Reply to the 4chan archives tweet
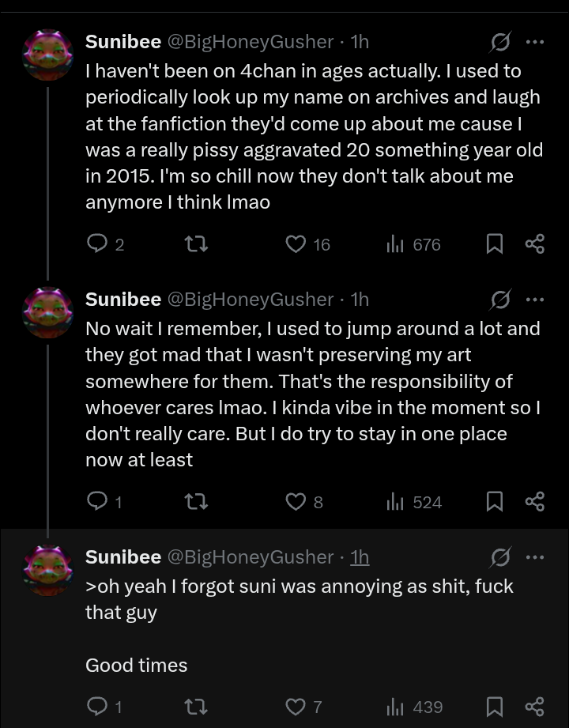 96,245
